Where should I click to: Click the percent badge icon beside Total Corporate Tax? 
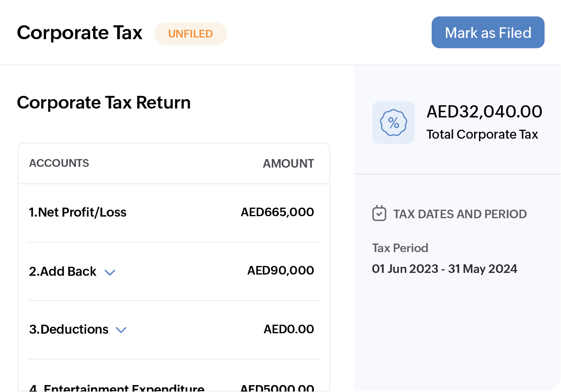point(393,122)
